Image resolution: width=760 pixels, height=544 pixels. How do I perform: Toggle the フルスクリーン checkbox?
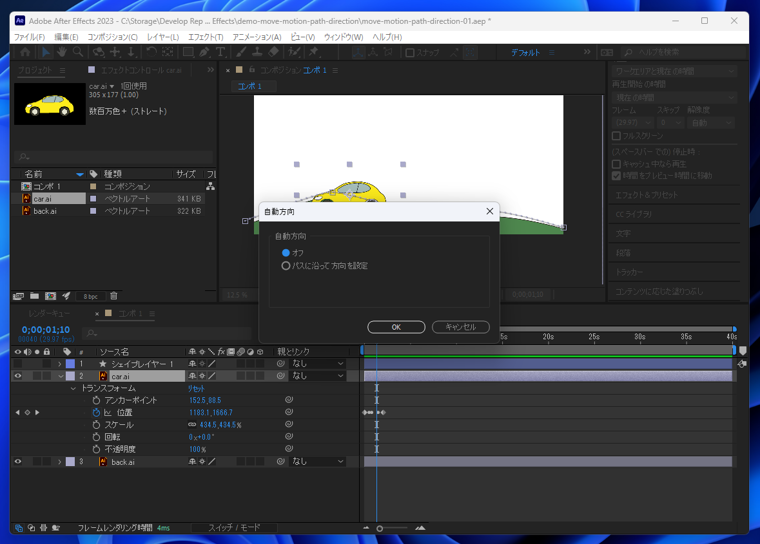coord(617,136)
